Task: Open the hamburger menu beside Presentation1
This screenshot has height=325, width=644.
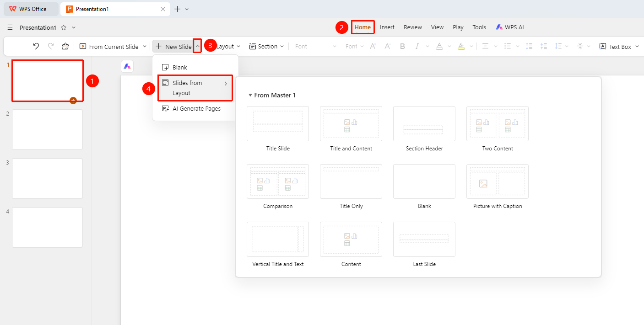Action: click(x=10, y=27)
